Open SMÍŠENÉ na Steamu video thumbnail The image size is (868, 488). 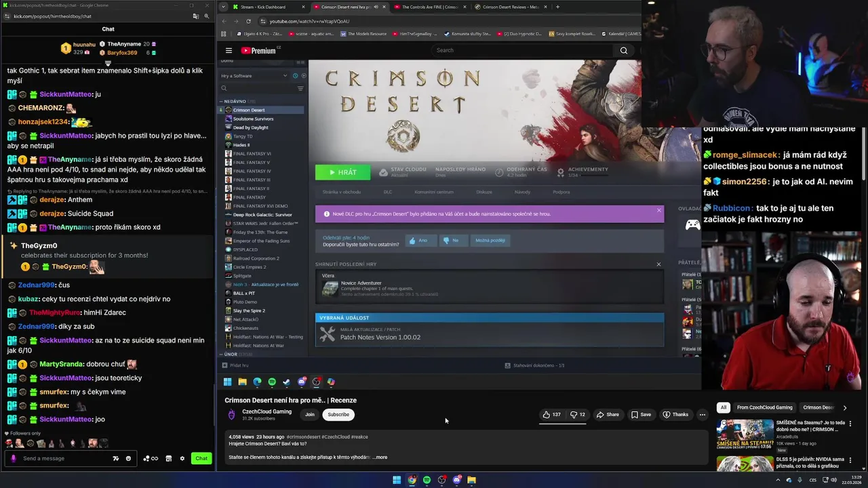click(745, 436)
